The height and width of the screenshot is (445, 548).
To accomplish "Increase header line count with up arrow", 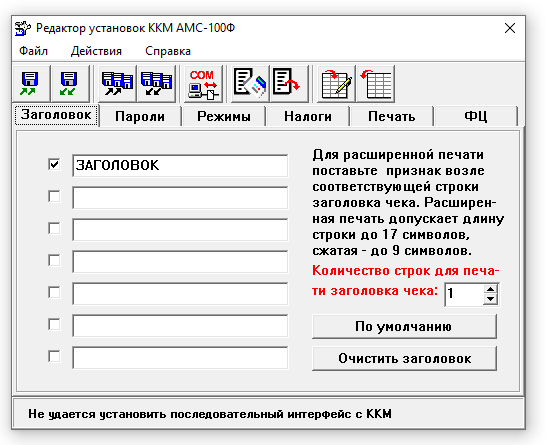I will tap(491, 289).
